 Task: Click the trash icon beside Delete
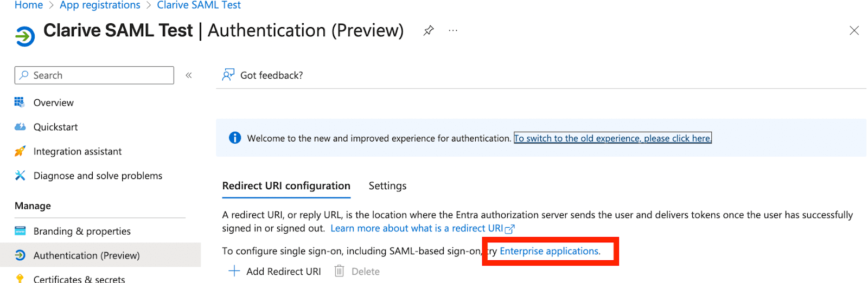pyautogui.click(x=339, y=271)
